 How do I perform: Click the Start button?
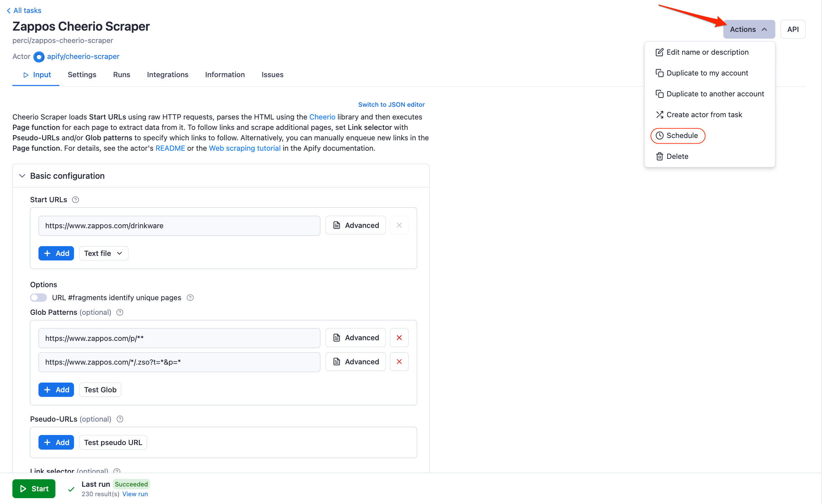(34, 488)
